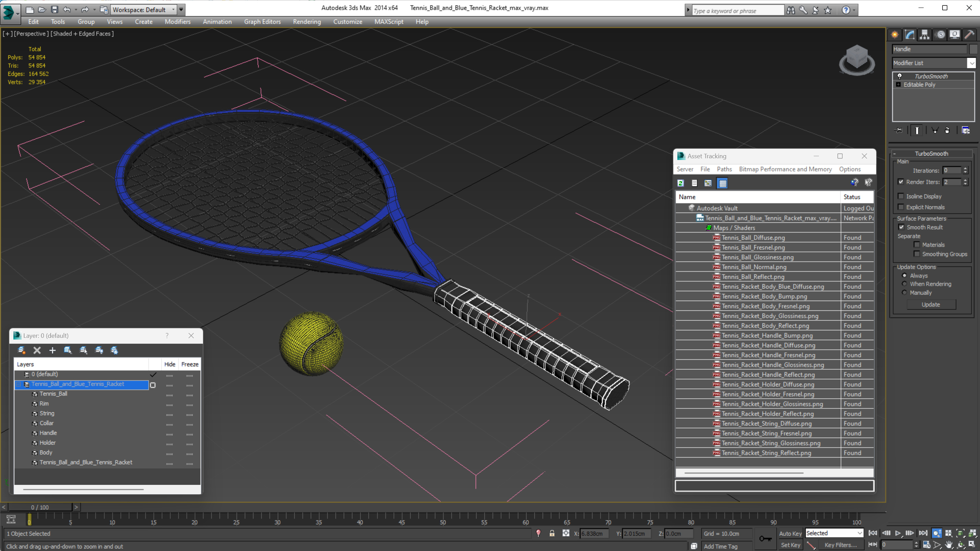Open the Rendering menu

(307, 22)
